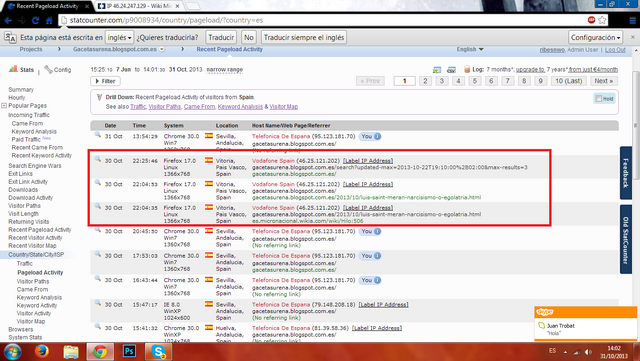Click info icon on 17:53:03 You badge
This screenshot has width=640, height=361.
[378, 256]
